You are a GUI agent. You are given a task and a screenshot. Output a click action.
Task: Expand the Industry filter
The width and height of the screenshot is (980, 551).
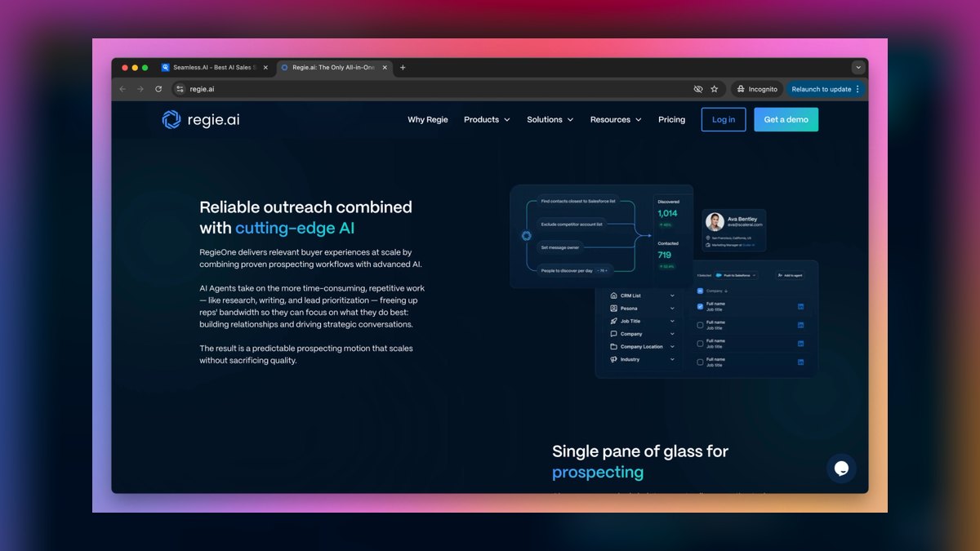643,359
